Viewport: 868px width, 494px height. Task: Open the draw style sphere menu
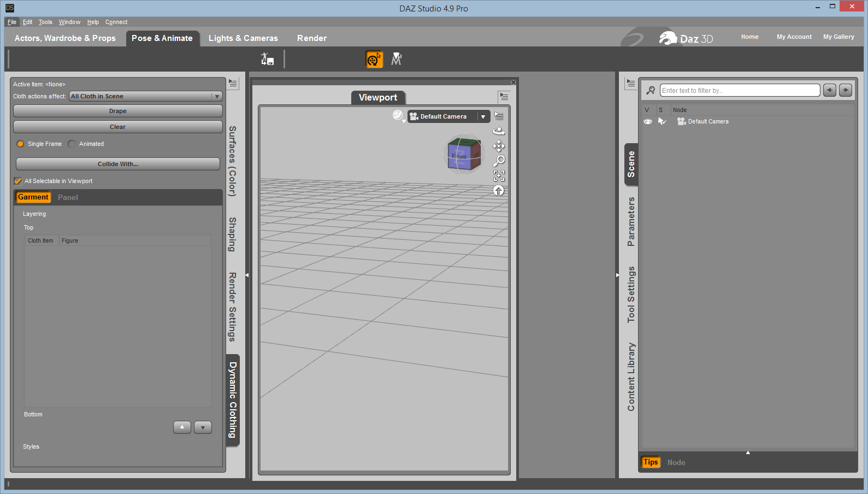click(398, 116)
